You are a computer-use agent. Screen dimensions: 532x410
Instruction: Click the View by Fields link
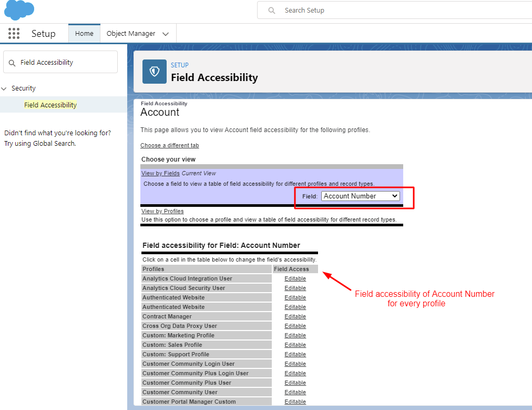pos(160,173)
